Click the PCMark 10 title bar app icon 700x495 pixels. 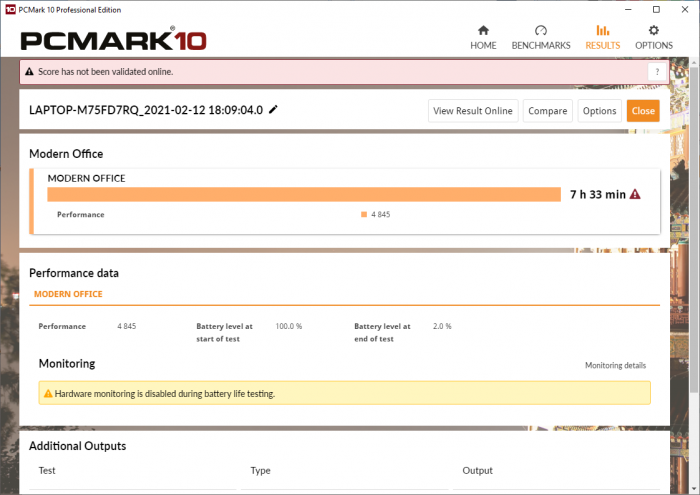pyautogui.click(x=10, y=9)
